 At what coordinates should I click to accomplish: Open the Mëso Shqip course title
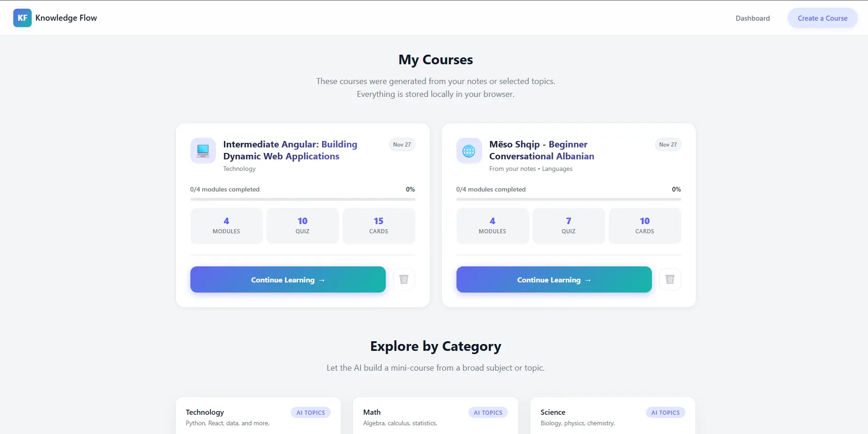coord(541,150)
